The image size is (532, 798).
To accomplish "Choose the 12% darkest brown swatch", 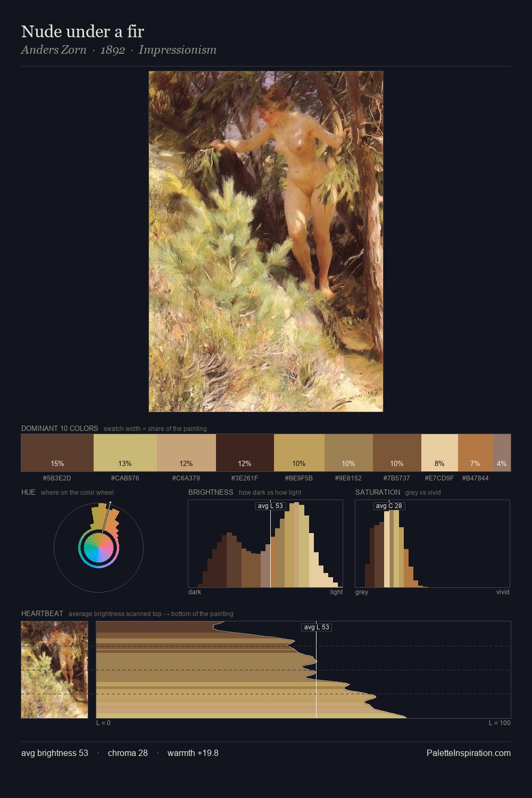I will (x=245, y=453).
